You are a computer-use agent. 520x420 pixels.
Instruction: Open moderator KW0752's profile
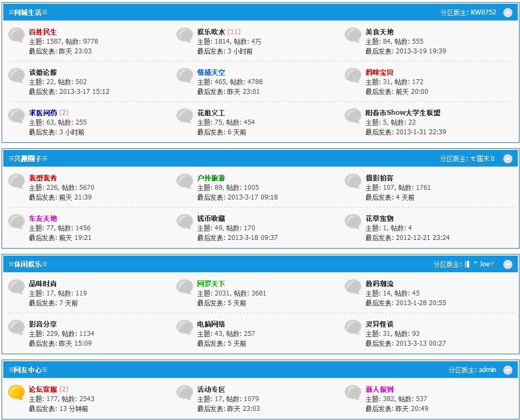point(483,12)
